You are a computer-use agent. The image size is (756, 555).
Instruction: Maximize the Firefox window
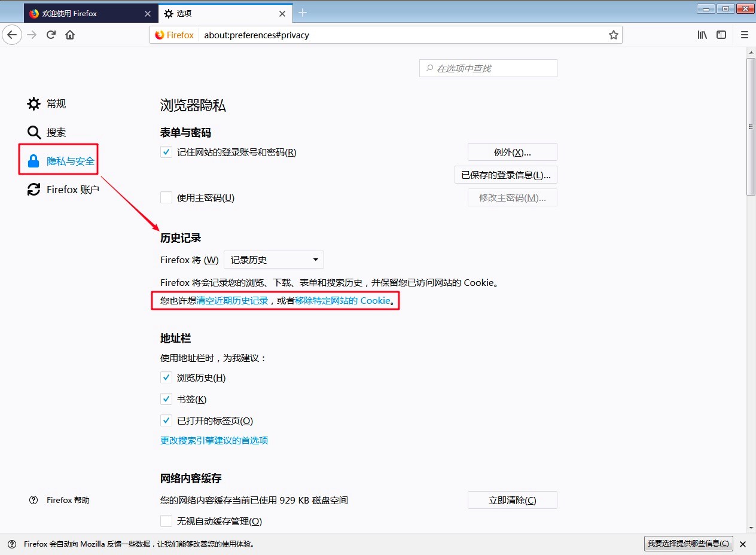[x=725, y=8]
